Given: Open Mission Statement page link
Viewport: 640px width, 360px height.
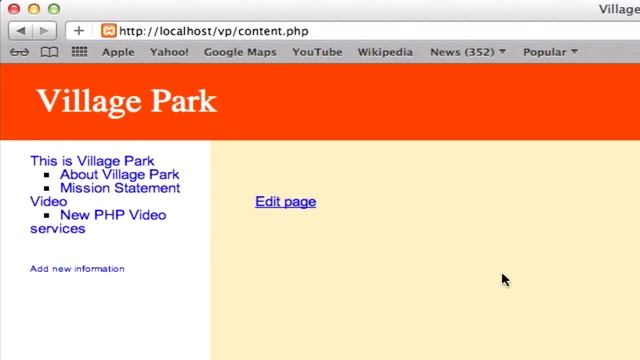Looking at the screenshot, I should point(120,188).
